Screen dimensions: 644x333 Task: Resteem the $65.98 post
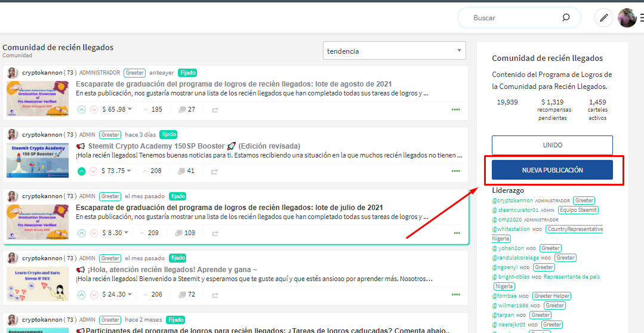point(215,110)
